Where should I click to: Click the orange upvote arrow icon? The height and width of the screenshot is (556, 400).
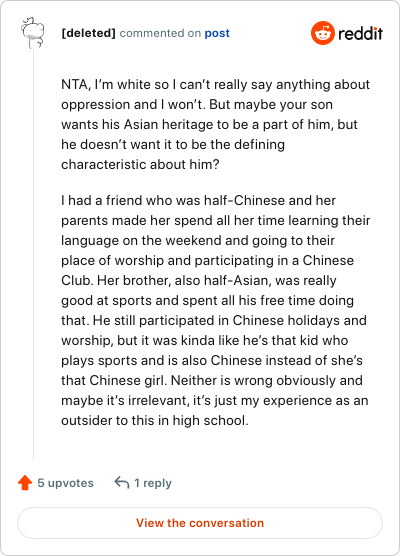click(x=25, y=483)
